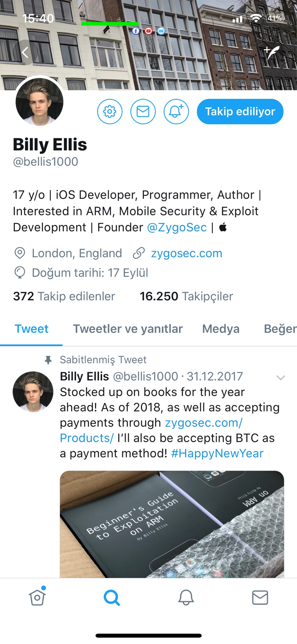Open Notifications bell in bottom bar
Viewport: 297px width, 644px height.
[186, 597]
